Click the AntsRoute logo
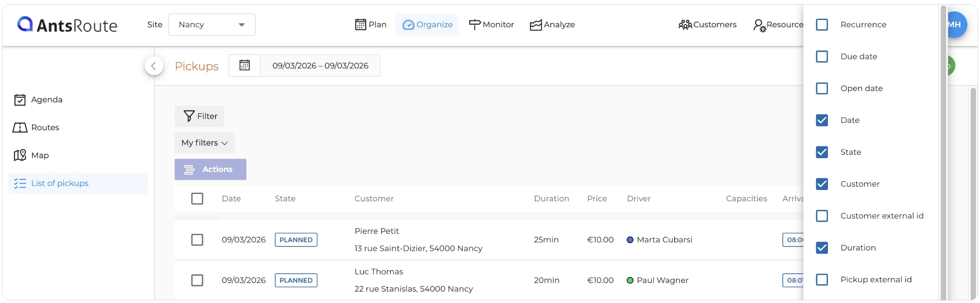980x303 pixels. [x=67, y=25]
